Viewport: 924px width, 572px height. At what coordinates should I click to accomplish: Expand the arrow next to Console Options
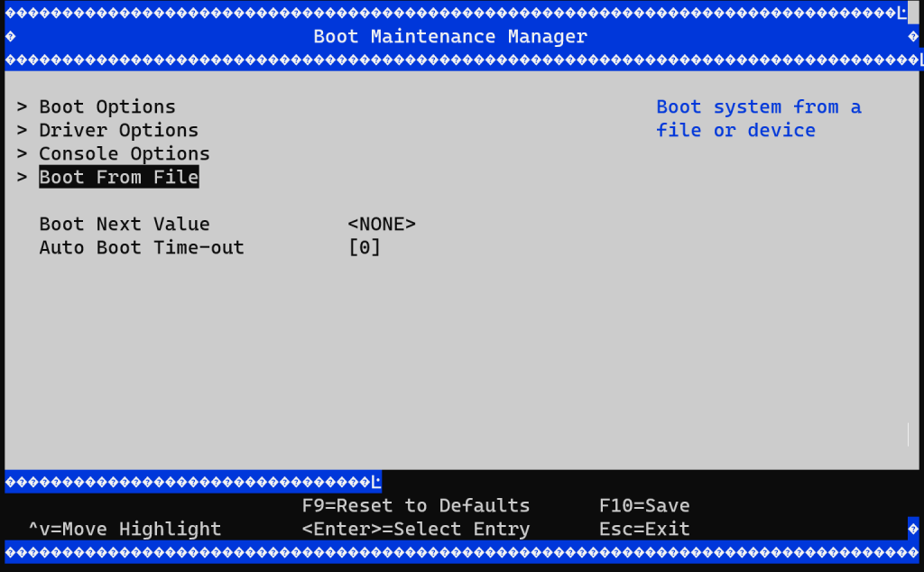(22, 154)
